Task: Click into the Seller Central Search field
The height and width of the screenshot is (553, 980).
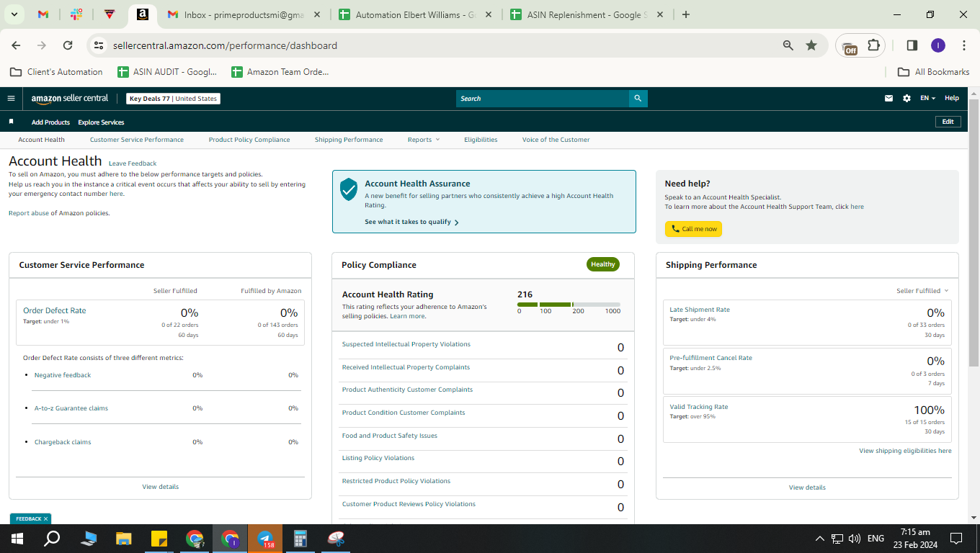Action: click(x=543, y=99)
